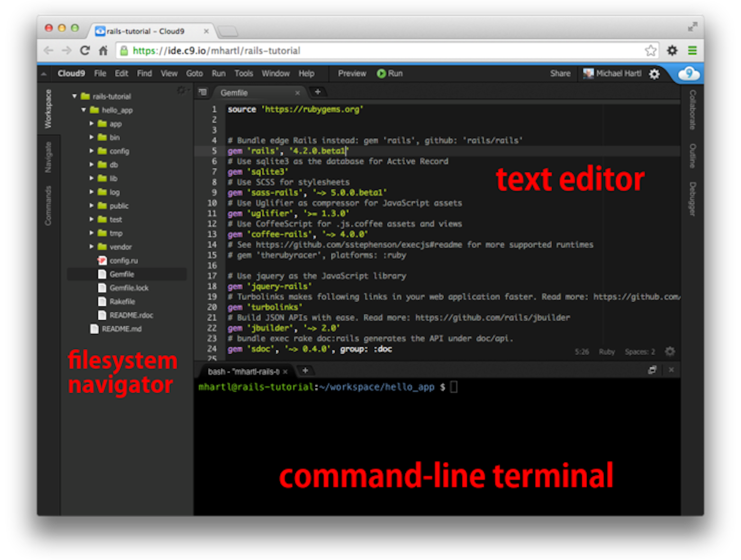This screenshot has width=741, height=560.
Task: Collapse the hello_app folder
Action: pyautogui.click(x=84, y=110)
